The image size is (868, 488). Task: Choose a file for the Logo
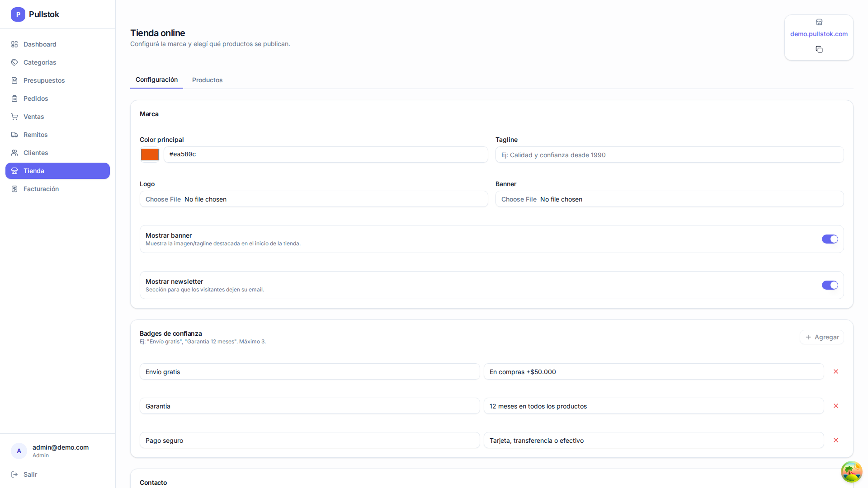(x=314, y=199)
